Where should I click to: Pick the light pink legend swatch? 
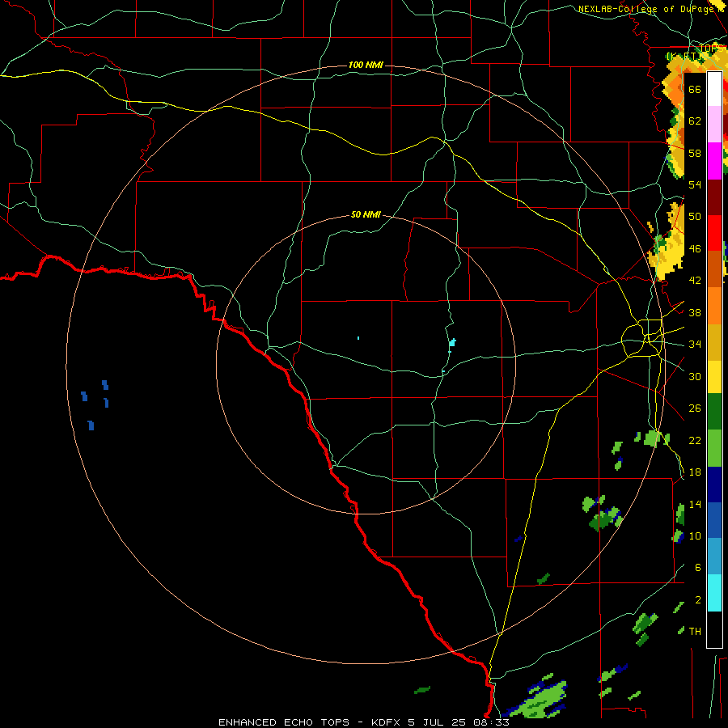point(714,124)
